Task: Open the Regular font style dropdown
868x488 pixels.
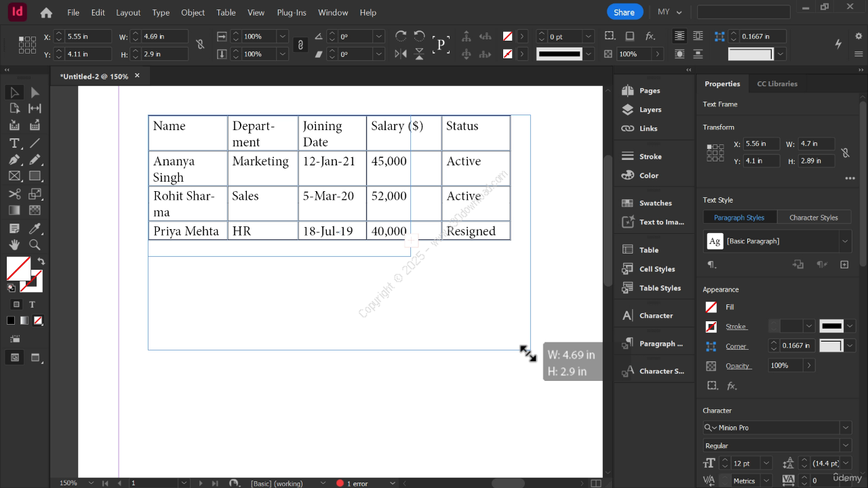Action: click(845, 445)
